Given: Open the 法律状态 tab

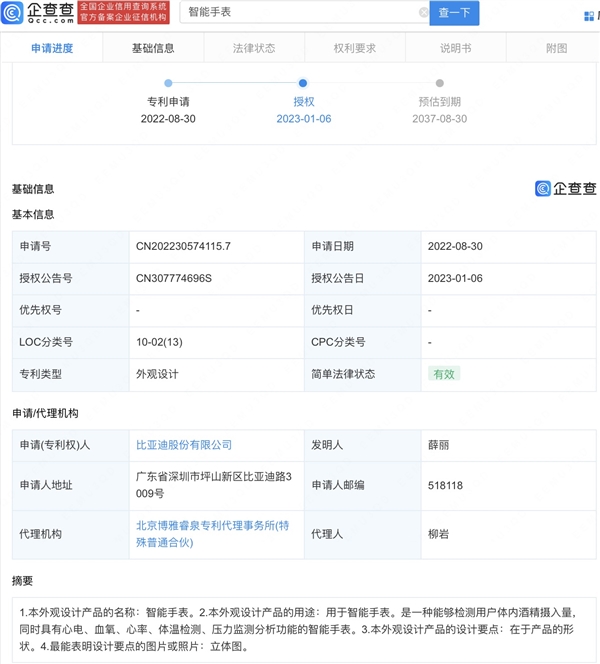Looking at the screenshot, I should click(254, 48).
